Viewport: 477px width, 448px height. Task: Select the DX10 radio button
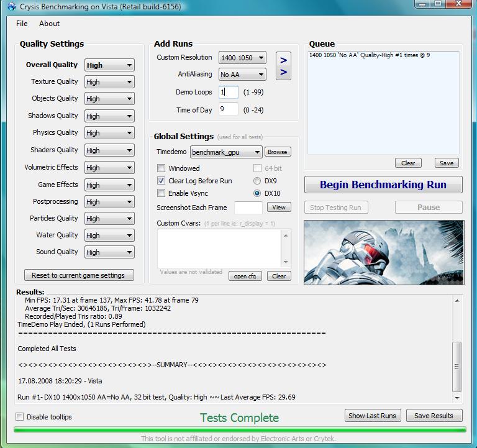257,193
